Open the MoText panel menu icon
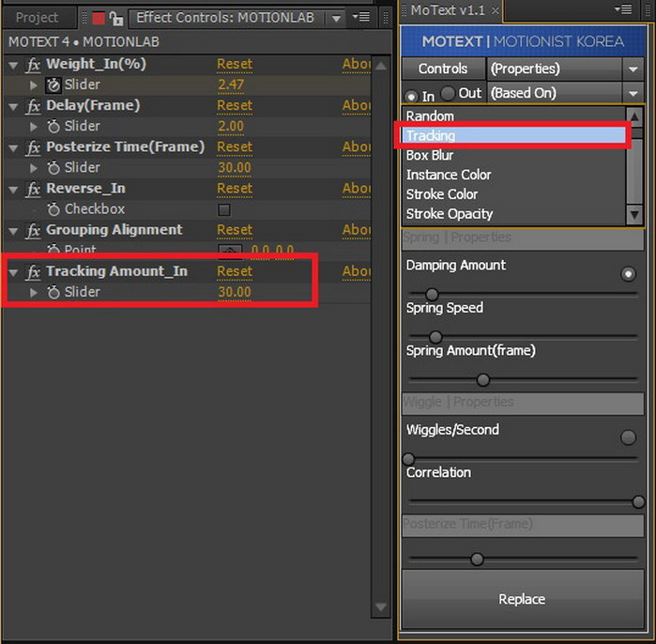Image resolution: width=656 pixels, height=644 pixels. pos(623,8)
